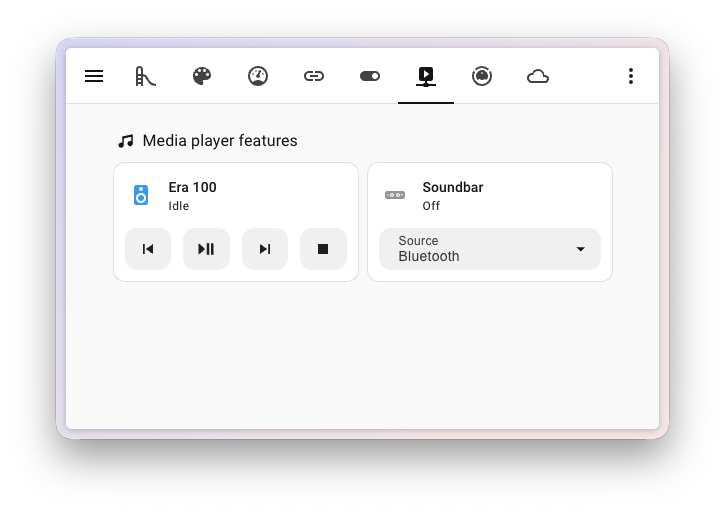Switch to the cloud tab

coord(538,76)
